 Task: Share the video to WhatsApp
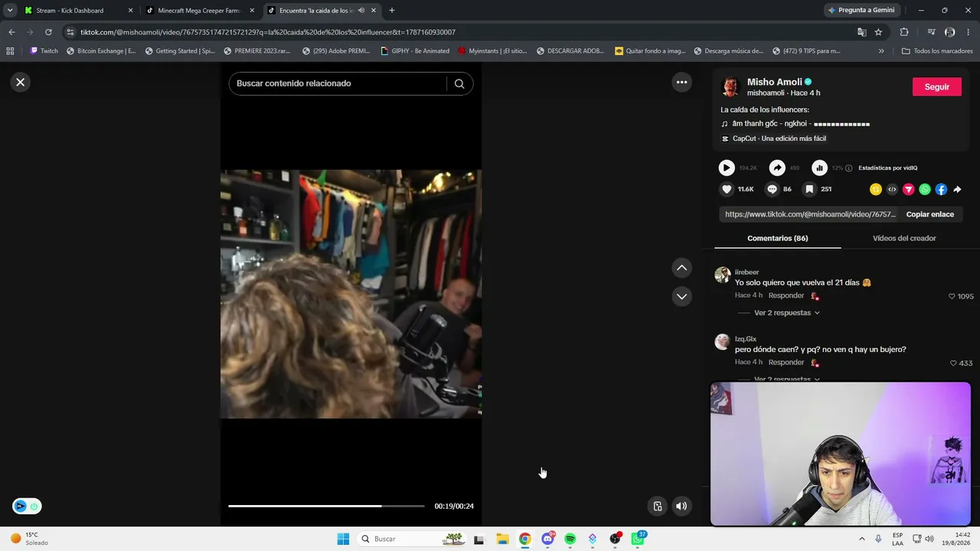coord(925,189)
